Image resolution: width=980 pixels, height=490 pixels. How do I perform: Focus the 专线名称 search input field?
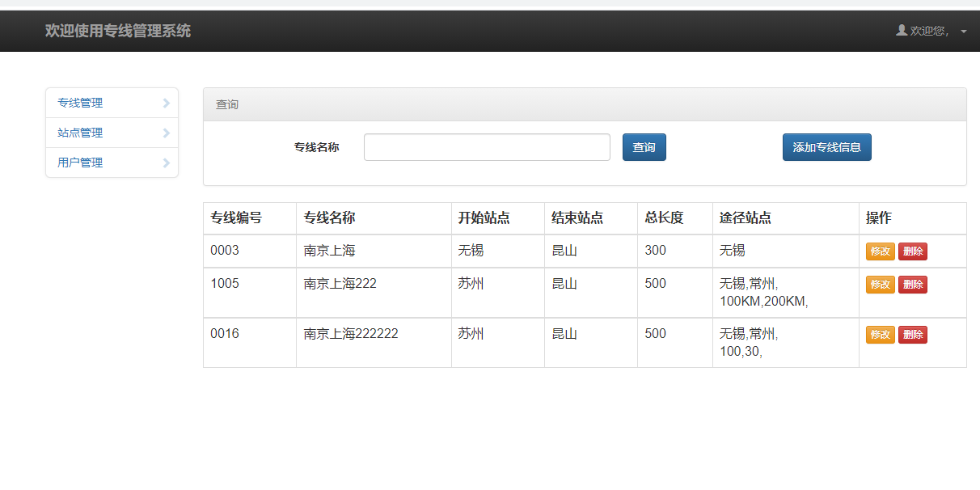click(487, 147)
